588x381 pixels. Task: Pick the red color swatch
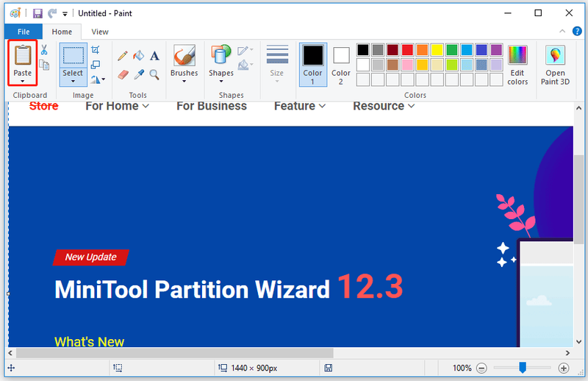[x=407, y=49]
